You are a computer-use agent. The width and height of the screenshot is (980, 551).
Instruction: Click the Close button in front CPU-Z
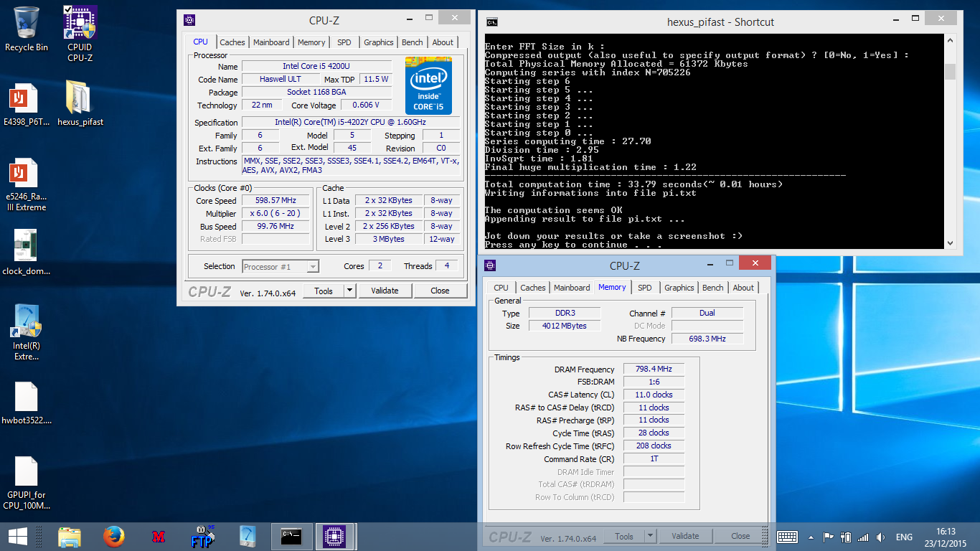tap(440, 291)
